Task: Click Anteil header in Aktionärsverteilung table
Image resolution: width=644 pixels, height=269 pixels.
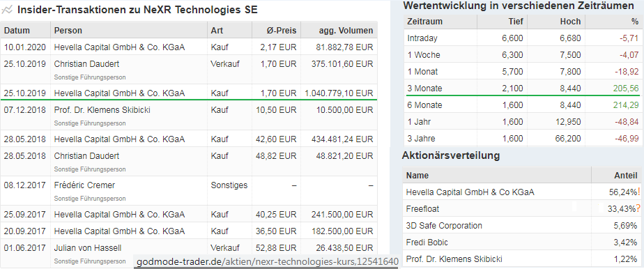Action: pyautogui.click(x=625, y=176)
